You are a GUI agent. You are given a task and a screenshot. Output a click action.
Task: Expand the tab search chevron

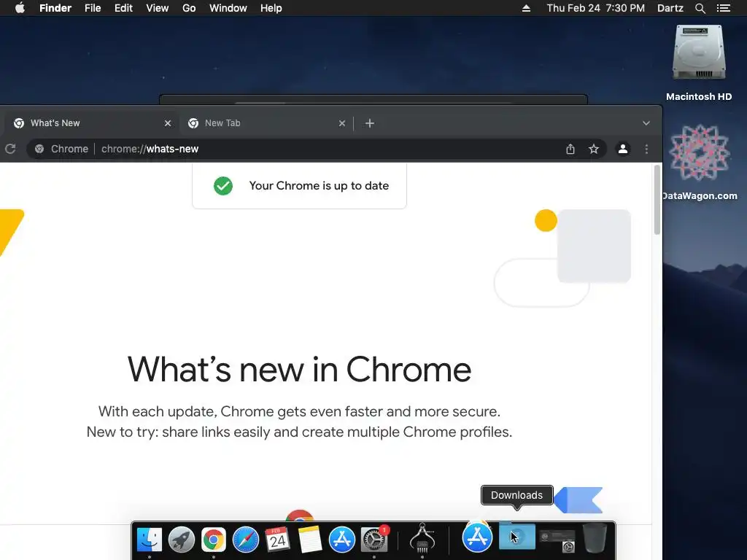coord(646,123)
